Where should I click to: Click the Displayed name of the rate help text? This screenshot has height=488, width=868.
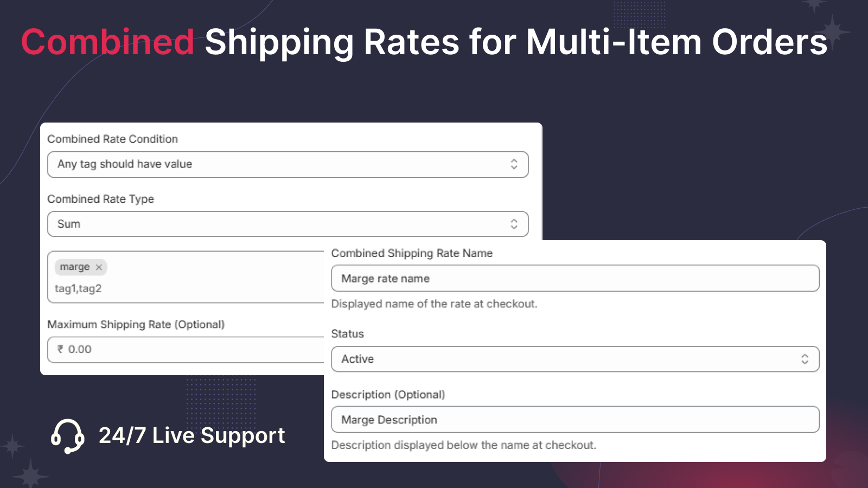click(435, 304)
